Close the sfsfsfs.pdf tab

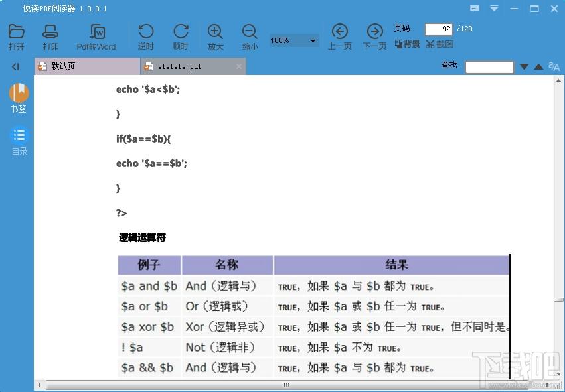click(238, 66)
